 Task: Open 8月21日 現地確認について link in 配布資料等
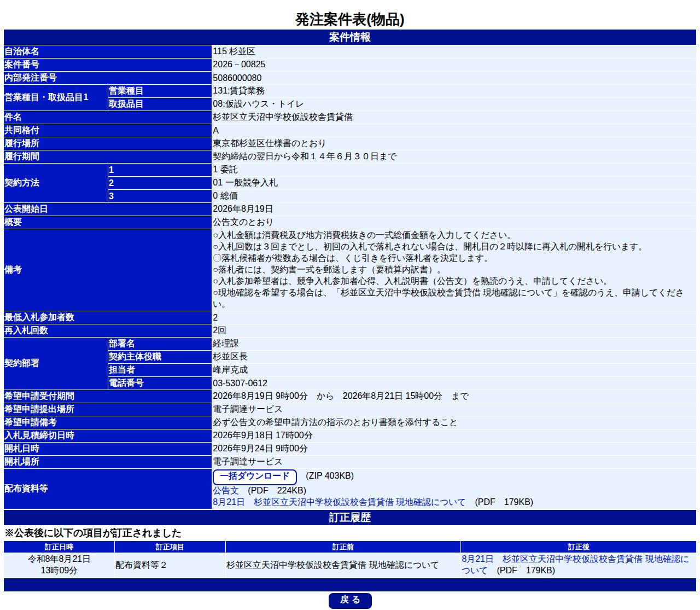click(339, 502)
